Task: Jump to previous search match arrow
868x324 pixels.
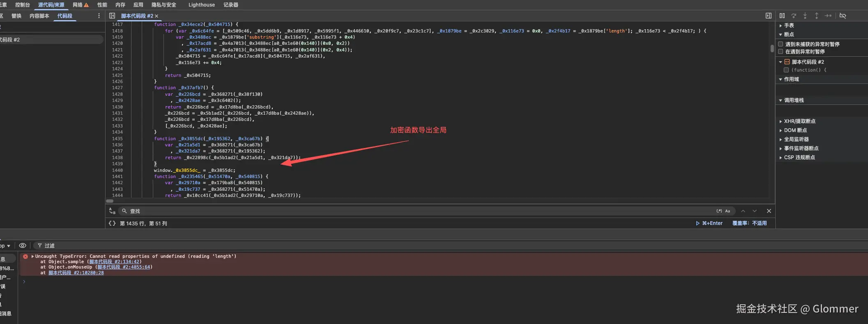Action: pyautogui.click(x=743, y=211)
